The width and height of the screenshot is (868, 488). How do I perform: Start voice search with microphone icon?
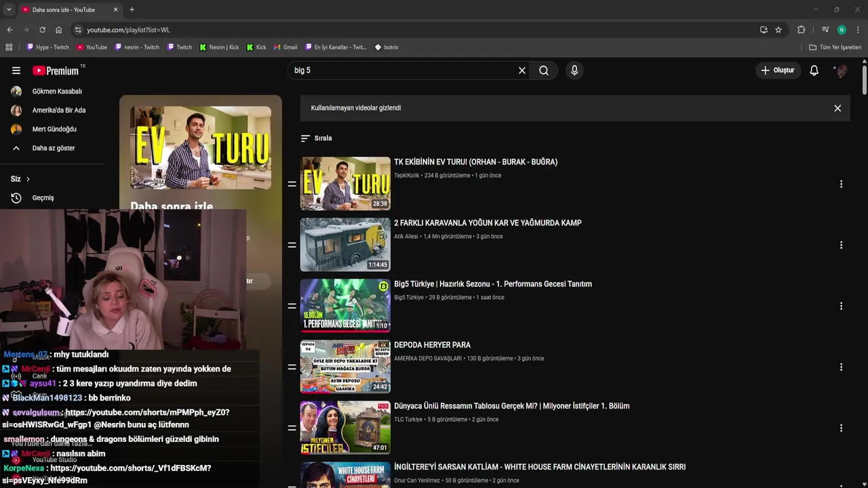click(574, 70)
